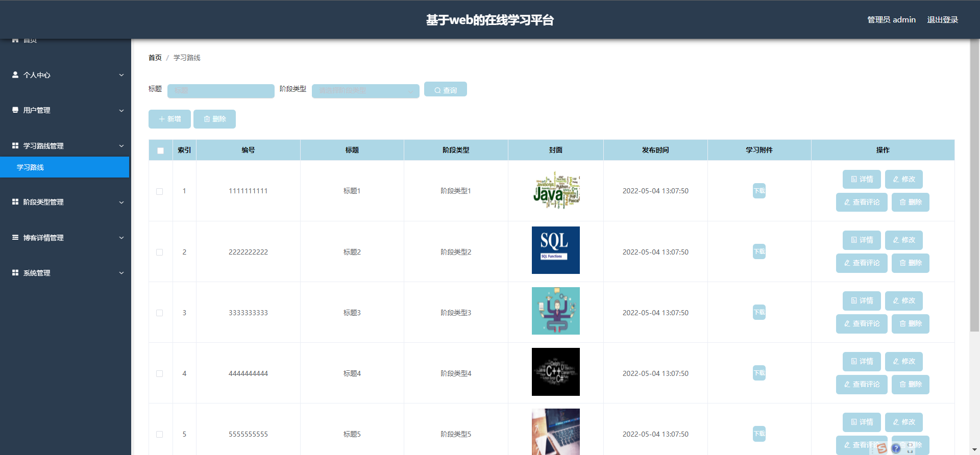The height and width of the screenshot is (455, 980).
Task: Click the 学习路线管理 grid icon
Action: [15, 145]
